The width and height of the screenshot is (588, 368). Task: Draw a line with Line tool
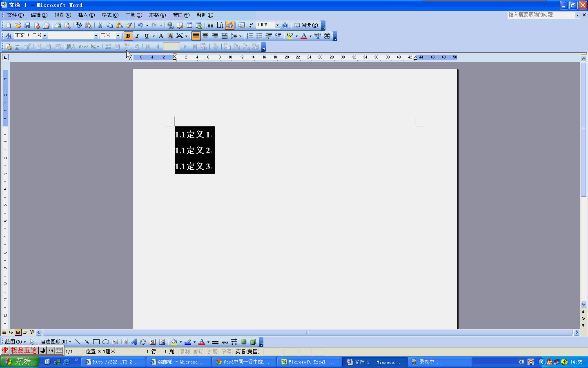77,342
